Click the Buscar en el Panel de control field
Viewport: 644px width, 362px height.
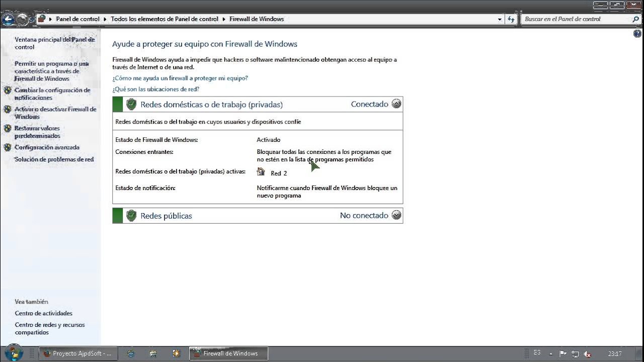coord(576,19)
